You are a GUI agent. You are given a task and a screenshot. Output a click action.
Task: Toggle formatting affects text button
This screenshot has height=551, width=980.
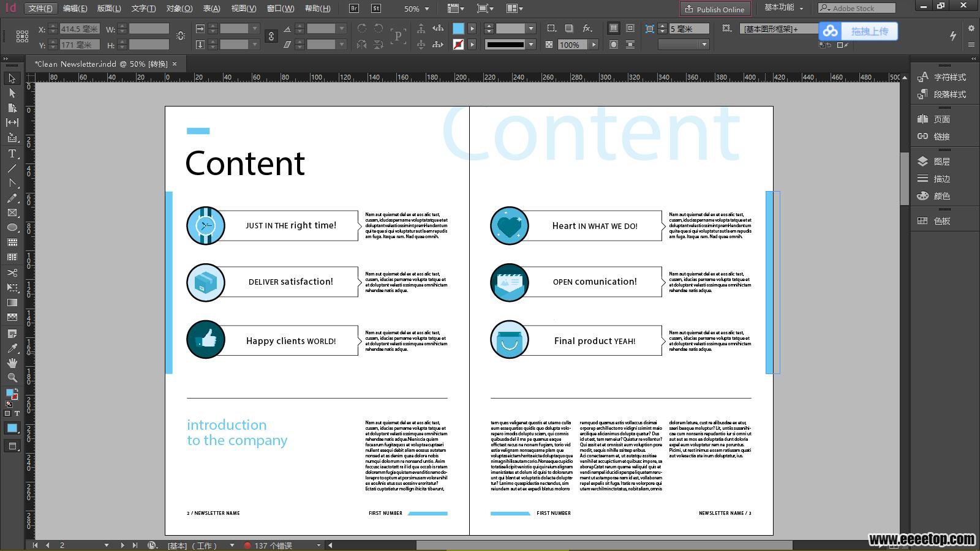click(x=17, y=413)
